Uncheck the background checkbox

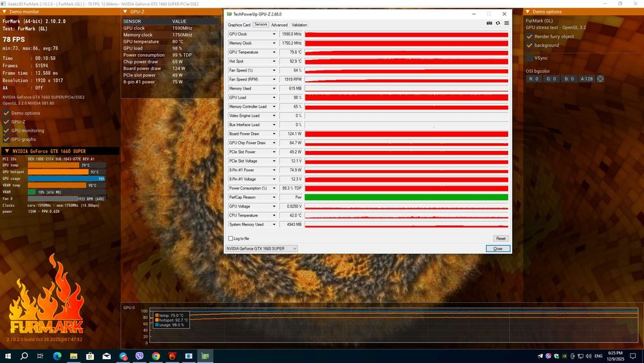pos(529,45)
